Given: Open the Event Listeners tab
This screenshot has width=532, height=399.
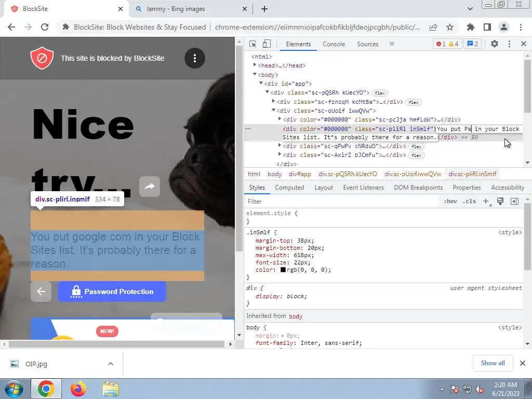Looking at the screenshot, I should (x=363, y=188).
